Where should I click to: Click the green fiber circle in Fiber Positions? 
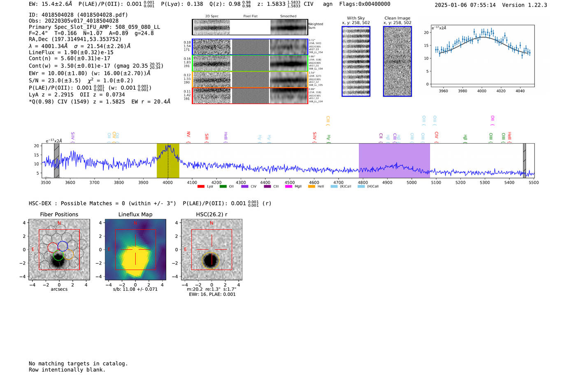coord(59,255)
